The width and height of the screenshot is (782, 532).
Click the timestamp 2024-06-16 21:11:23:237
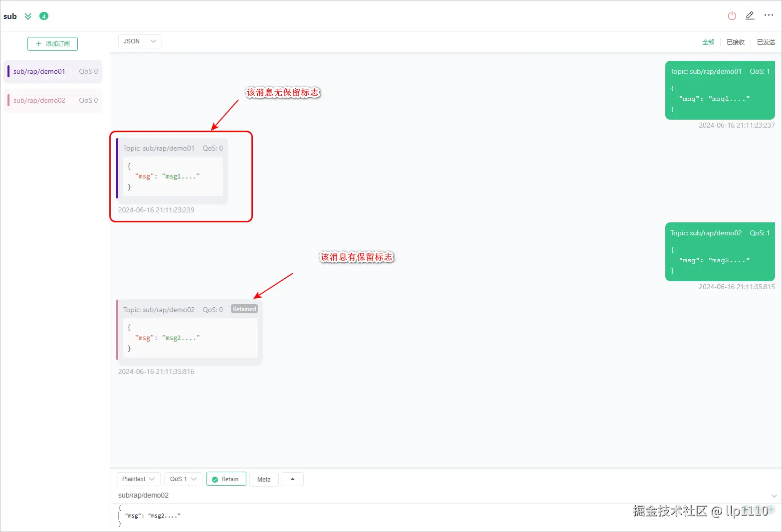pyautogui.click(x=737, y=125)
